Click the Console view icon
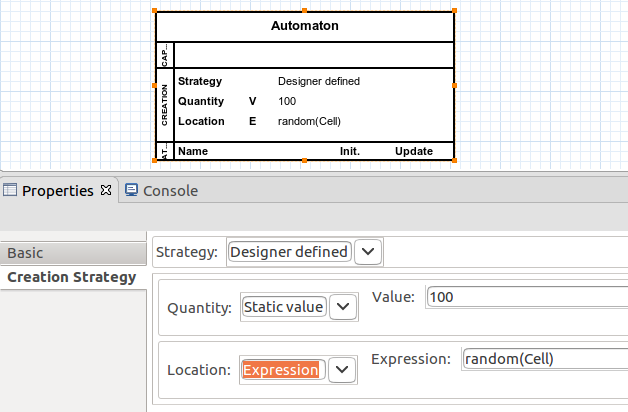 [131, 191]
